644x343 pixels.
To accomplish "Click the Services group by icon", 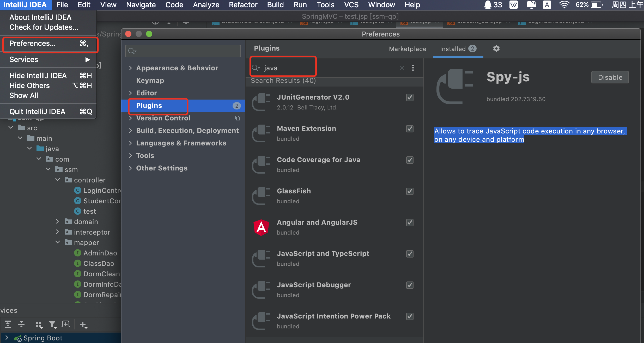I will tap(39, 324).
